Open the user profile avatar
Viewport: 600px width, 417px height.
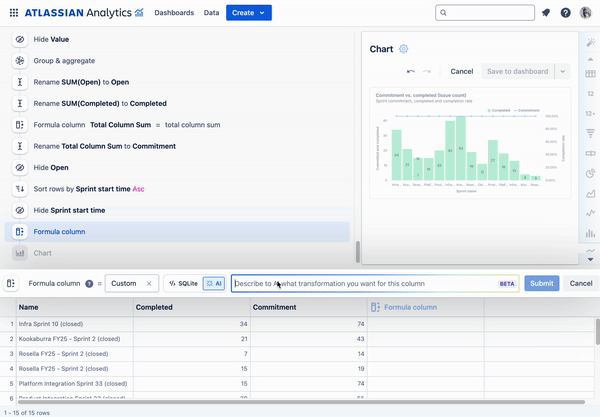[x=585, y=13]
